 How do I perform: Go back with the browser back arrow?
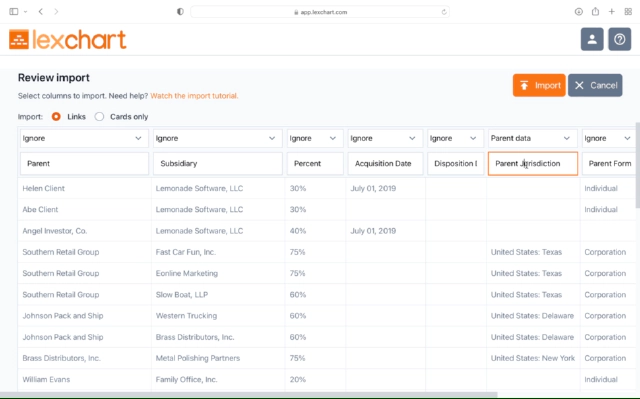[x=40, y=11]
